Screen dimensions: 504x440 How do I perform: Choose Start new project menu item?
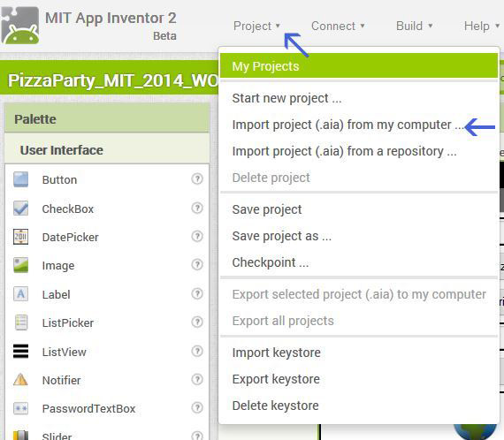(359, 98)
